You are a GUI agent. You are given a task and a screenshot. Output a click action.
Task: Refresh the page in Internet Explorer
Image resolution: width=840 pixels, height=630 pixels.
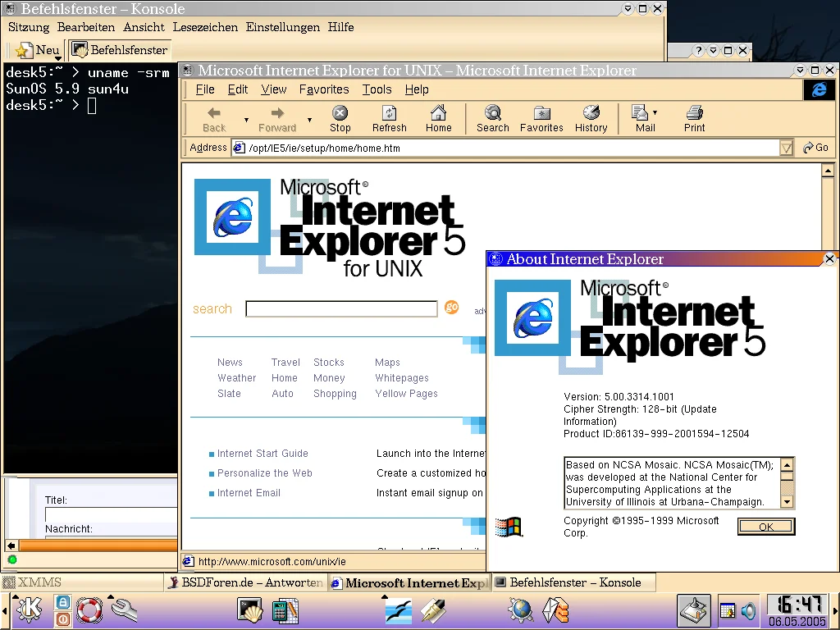(389, 118)
